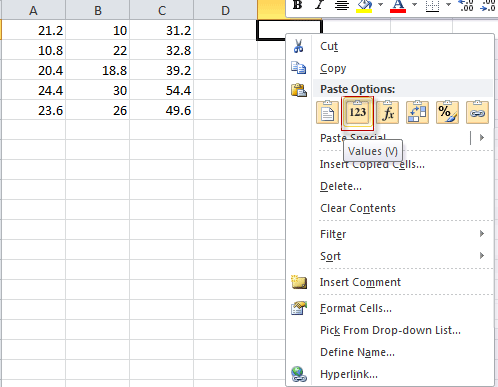The height and width of the screenshot is (387, 498).
Task: Select column A header
Action: click(33, 10)
